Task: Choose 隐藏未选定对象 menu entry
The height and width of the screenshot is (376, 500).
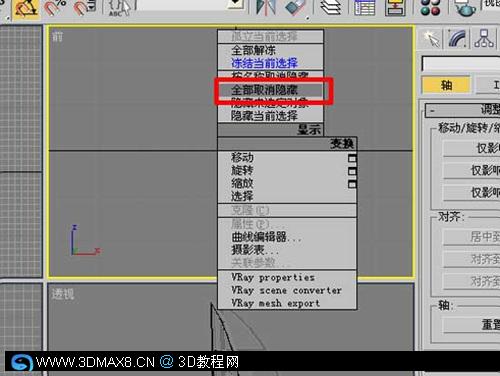Action: coord(270,102)
